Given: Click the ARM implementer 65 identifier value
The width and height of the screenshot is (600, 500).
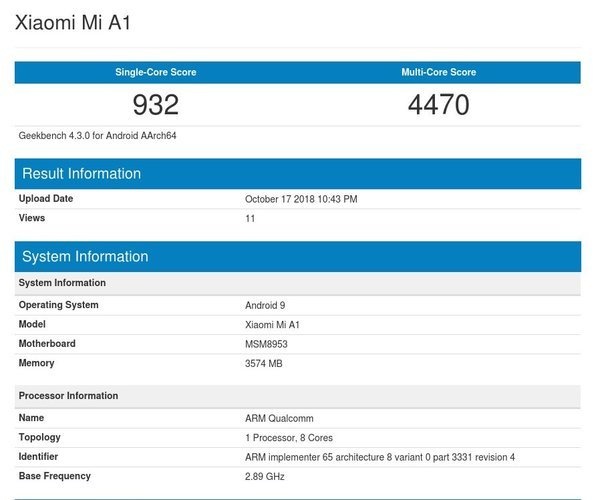Looking at the screenshot, I should (380, 457).
